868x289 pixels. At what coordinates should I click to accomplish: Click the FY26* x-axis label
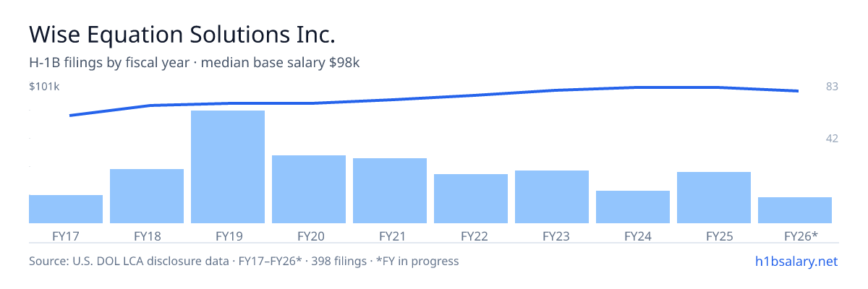801,236
